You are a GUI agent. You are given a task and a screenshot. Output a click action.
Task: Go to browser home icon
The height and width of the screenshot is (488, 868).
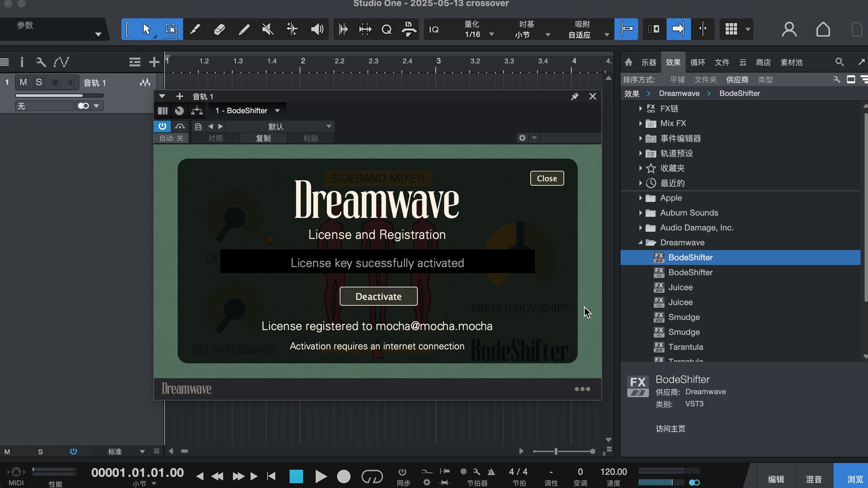tap(628, 62)
